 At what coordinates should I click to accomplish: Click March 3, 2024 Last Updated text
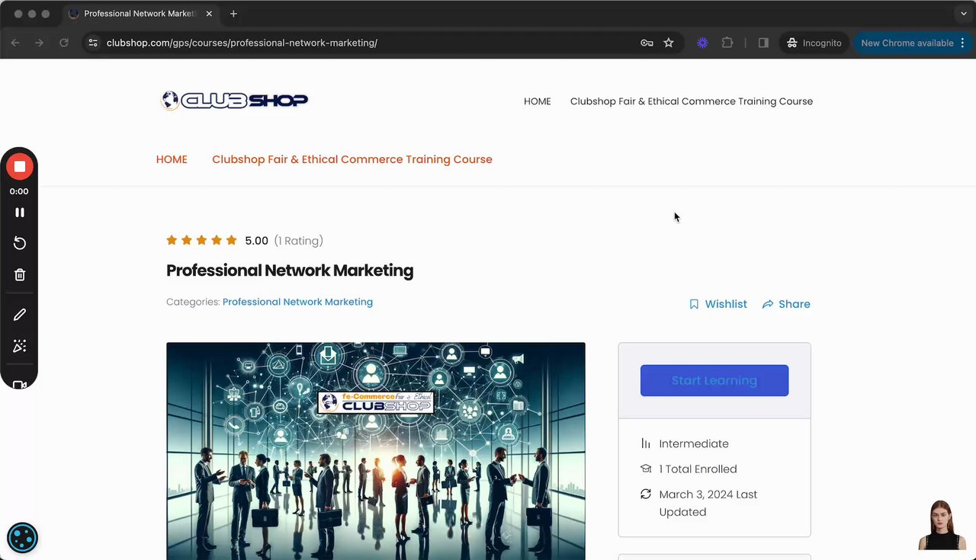pyautogui.click(x=708, y=503)
